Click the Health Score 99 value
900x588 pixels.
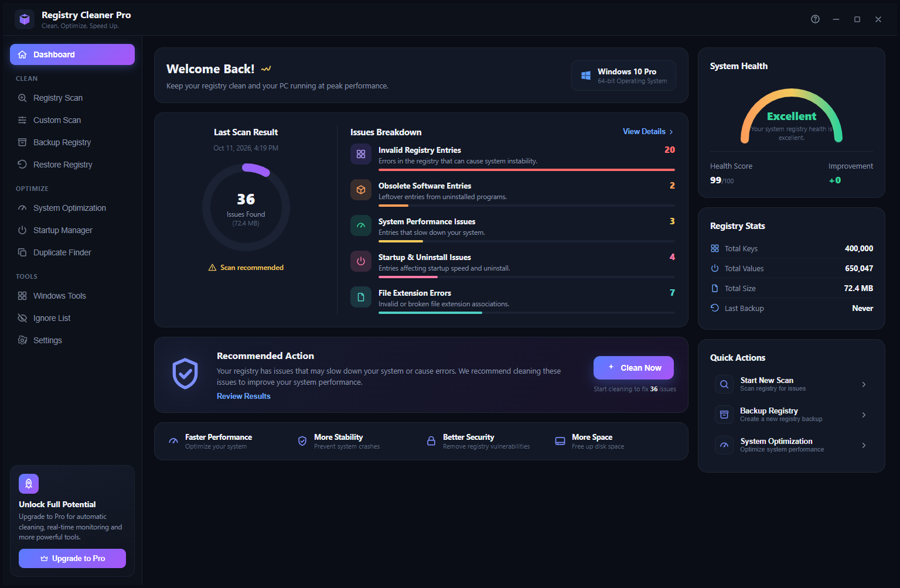[x=716, y=180]
